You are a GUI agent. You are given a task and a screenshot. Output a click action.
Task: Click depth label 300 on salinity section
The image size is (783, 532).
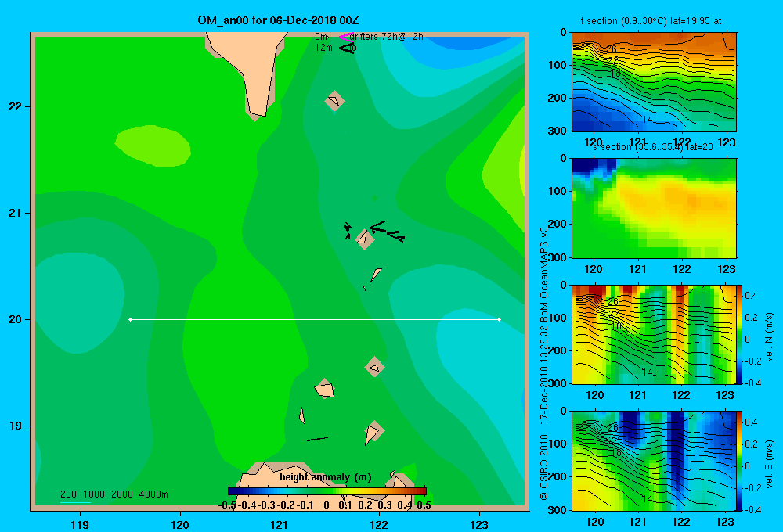point(557,257)
